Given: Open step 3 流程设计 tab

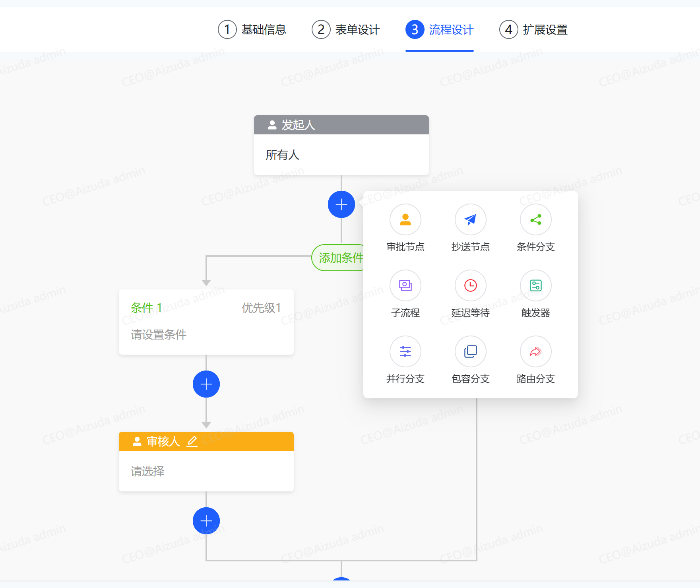Looking at the screenshot, I should coord(440,29).
